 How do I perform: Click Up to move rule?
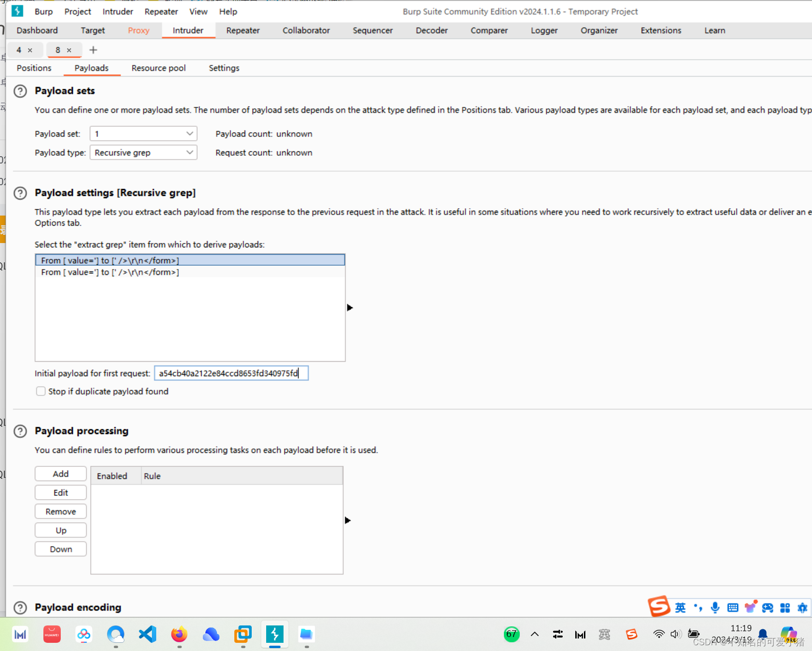click(x=61, y=530)
